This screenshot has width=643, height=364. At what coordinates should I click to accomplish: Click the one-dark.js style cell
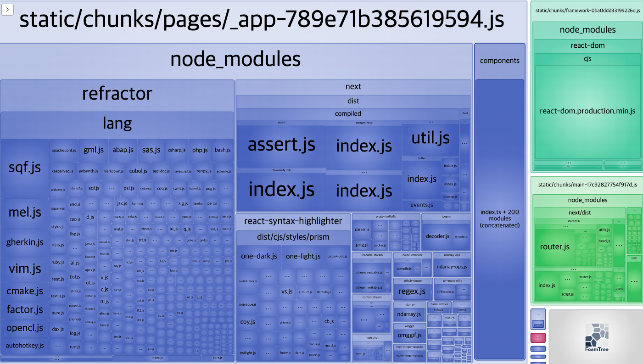coord(259,256)
